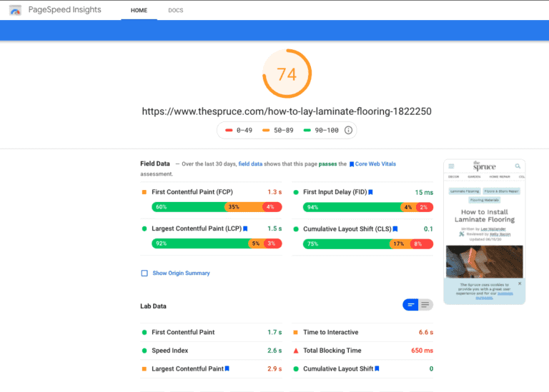The width and height of the screenshot is (549, 392).
Task: Click the First Input Delay 15 ms value
Action: click(424, 192)
